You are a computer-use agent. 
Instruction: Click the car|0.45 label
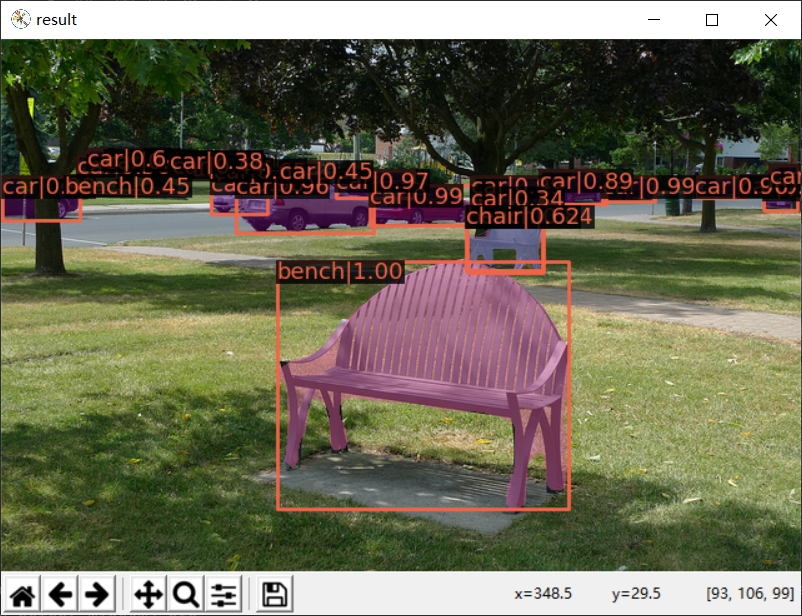tap(326, 171)
